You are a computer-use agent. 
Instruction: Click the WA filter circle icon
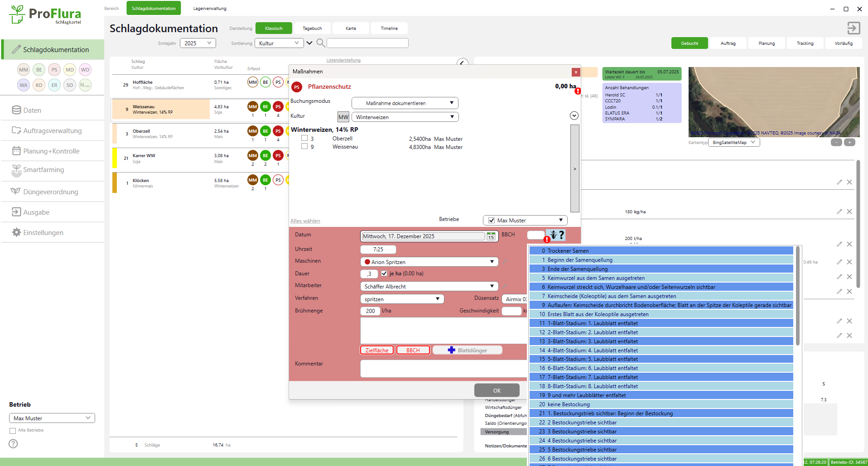(24, 85)
